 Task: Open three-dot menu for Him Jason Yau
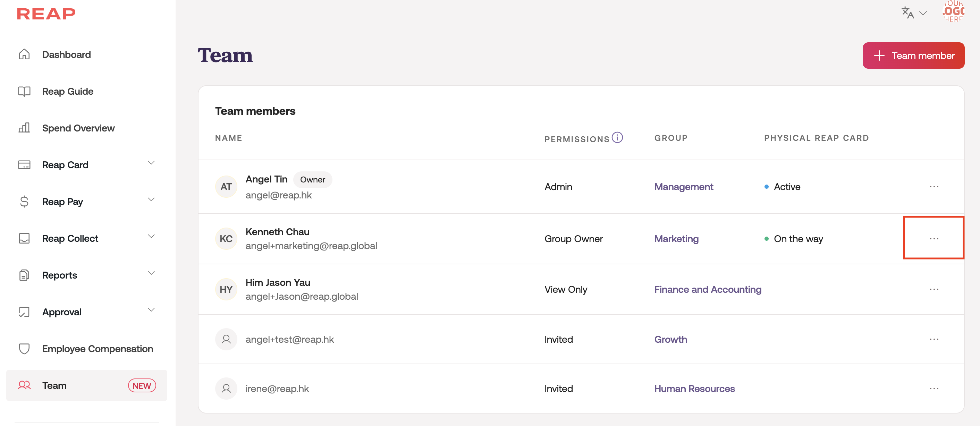tap(934, 289)
